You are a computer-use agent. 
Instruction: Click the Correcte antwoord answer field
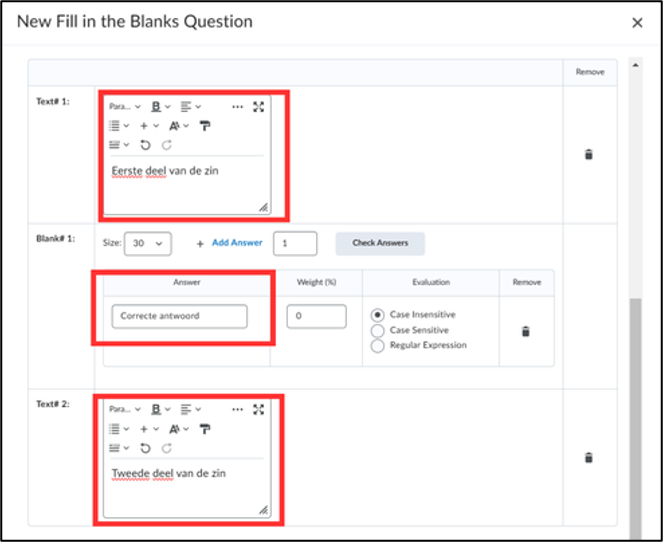[180, 316]
